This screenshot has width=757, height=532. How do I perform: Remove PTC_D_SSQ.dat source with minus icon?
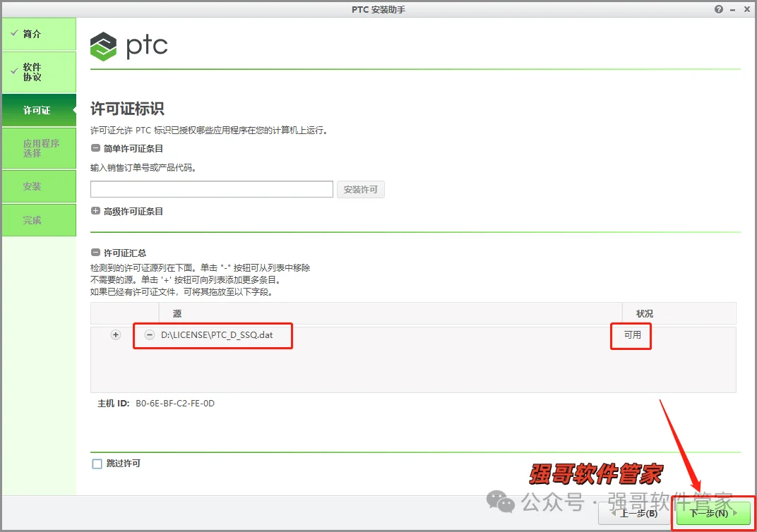click(x=150, y=334)
